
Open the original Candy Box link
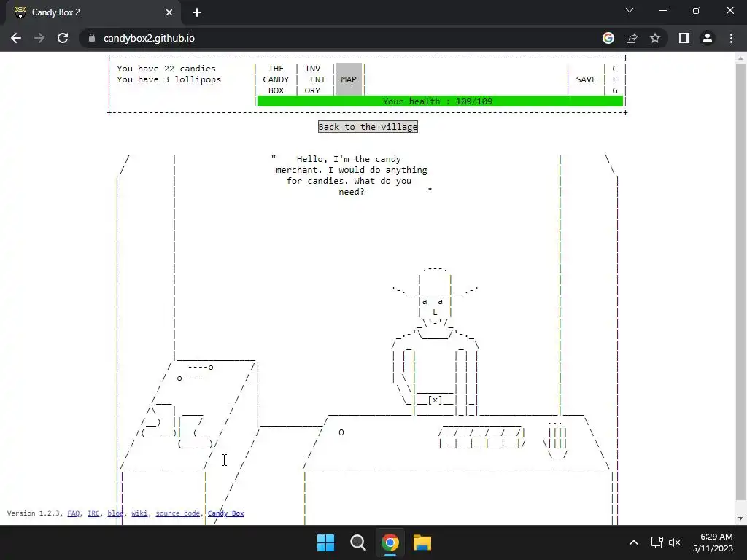pos(226,513)
